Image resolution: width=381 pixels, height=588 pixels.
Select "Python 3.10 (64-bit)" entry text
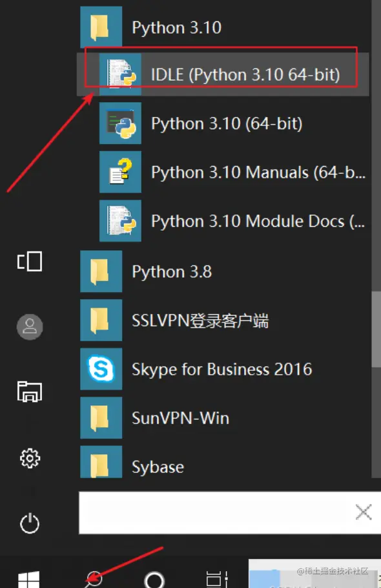(227, 123)
